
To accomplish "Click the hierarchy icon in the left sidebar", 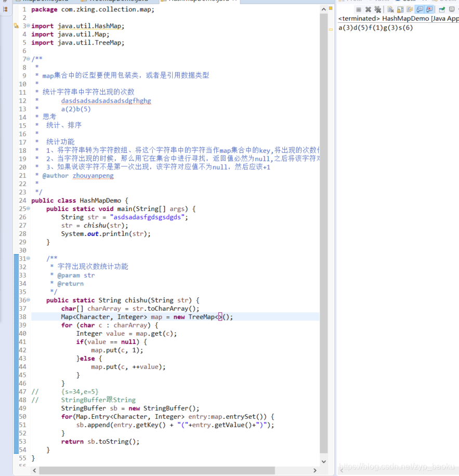I will [5, 9].
